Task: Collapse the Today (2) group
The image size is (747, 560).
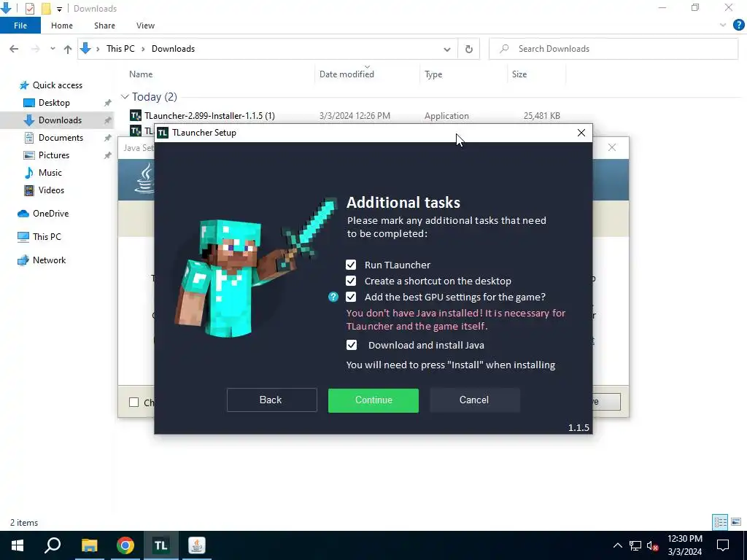Action: tap(125, 97)
